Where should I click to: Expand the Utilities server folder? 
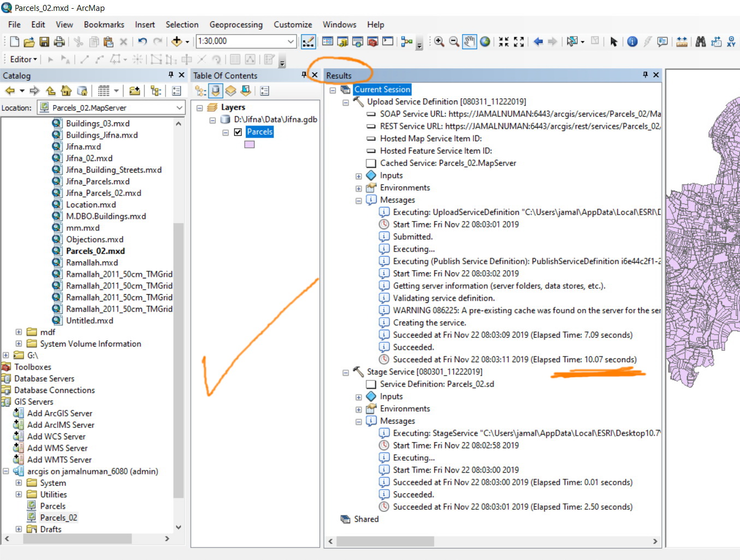coord(19,495)
